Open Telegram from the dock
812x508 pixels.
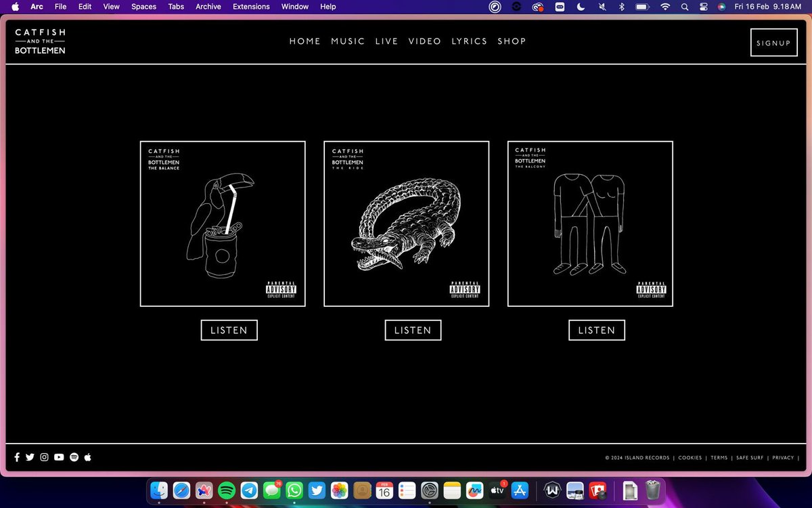coord(249,490)
